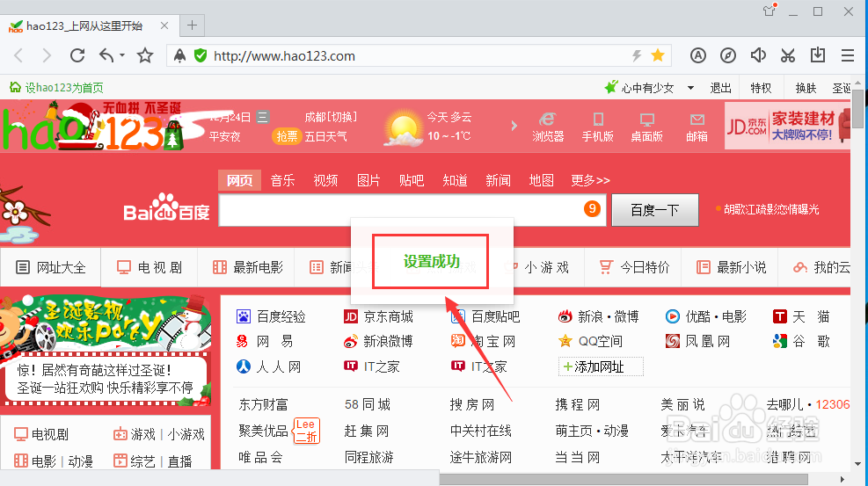Open 胡歌江疏影恋情曝光 news link
The image size is (868, 486).
tap(771, 209)
